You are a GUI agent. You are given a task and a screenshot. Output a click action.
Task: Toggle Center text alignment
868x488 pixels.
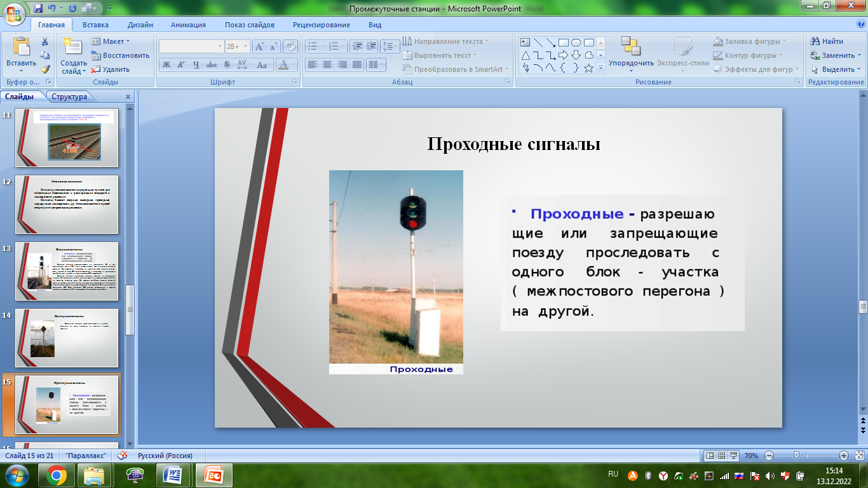coord(327,65)
